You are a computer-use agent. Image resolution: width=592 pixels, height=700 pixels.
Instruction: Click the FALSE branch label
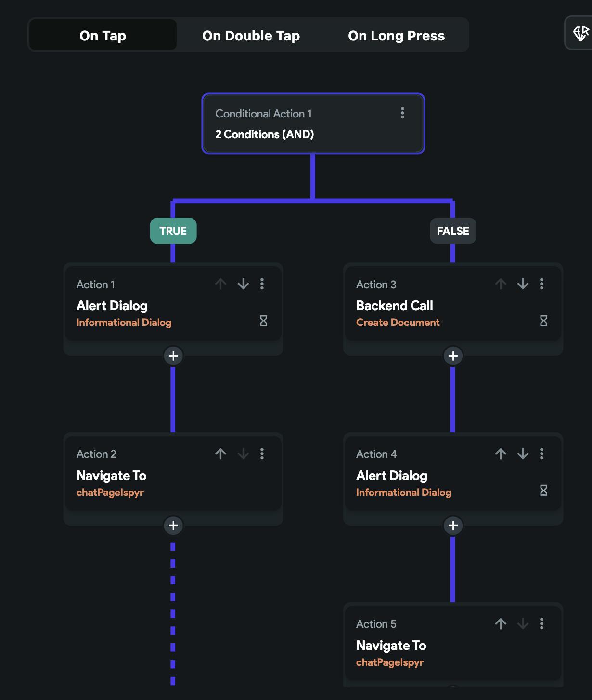click(453, 231)
